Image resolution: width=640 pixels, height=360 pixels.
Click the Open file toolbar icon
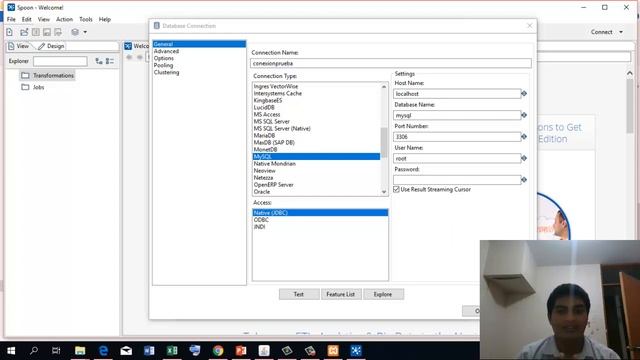[x=24, y=32]
